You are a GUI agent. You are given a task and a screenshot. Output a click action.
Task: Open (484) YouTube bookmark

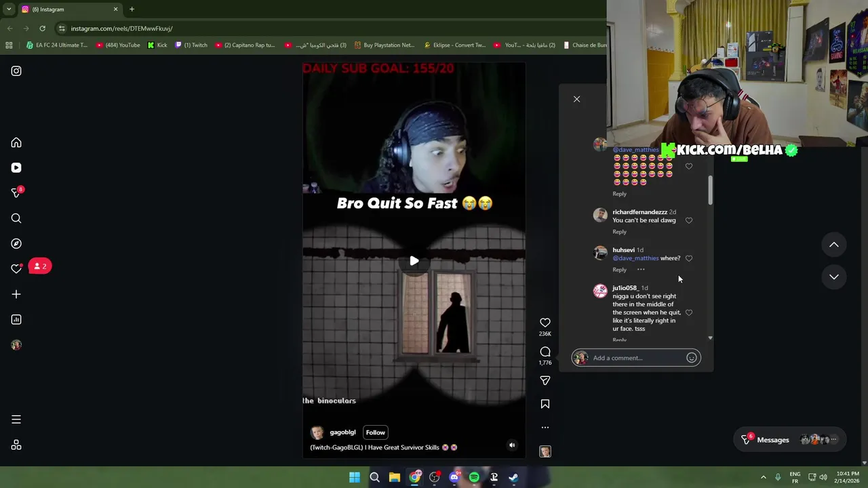(x=118, y=45)
